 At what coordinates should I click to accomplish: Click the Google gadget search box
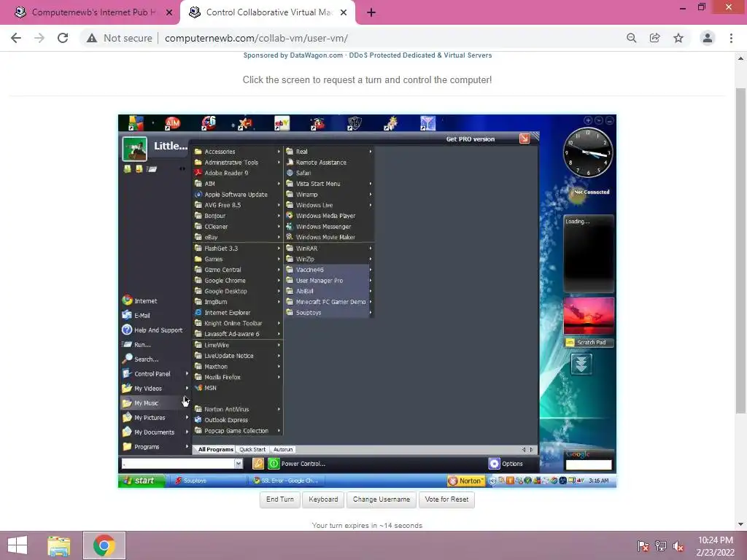(589, 464)
